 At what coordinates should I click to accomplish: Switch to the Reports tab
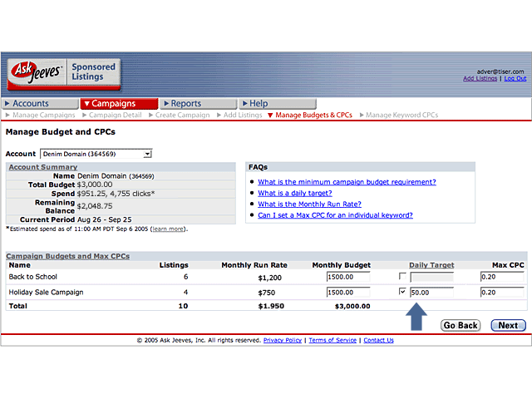tap(185, 104)
